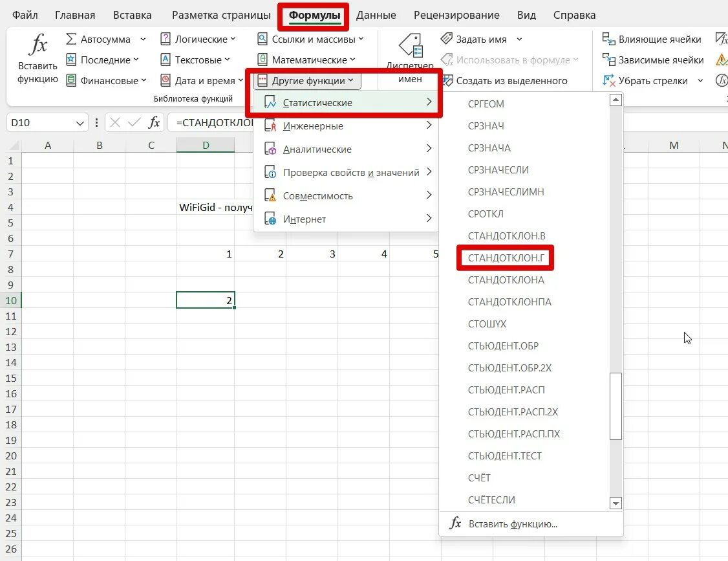Switch to the Данные tab
This screenshot has height=561, width=728.
pos(376,15)
